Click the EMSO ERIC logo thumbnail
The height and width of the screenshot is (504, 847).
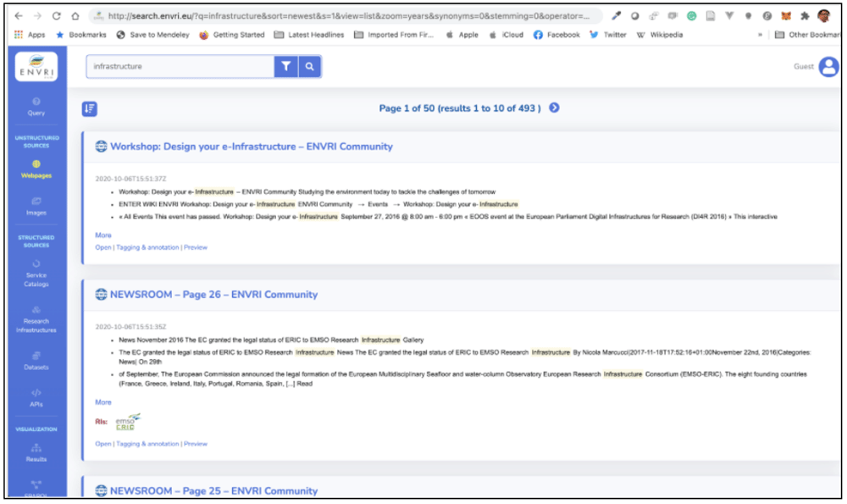[128, 421]
